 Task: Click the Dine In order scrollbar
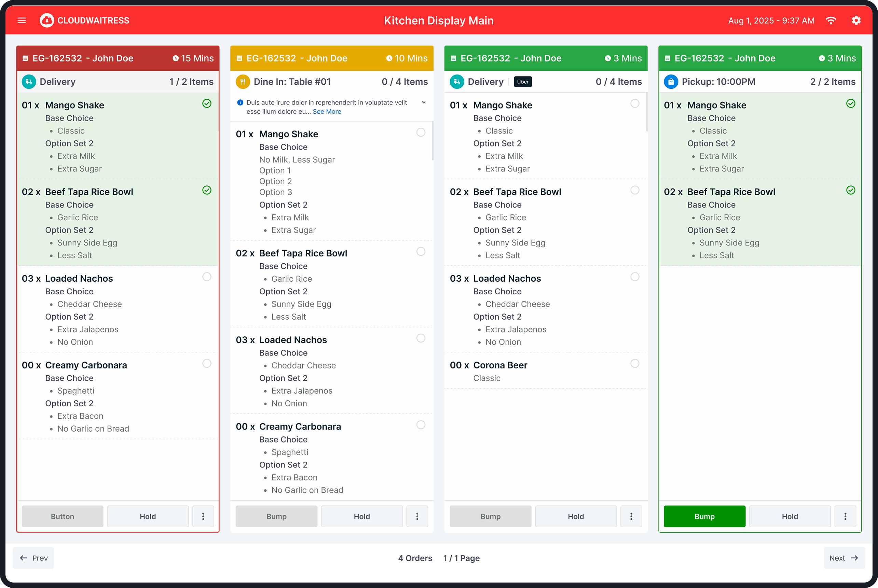(x=432, y=141)
